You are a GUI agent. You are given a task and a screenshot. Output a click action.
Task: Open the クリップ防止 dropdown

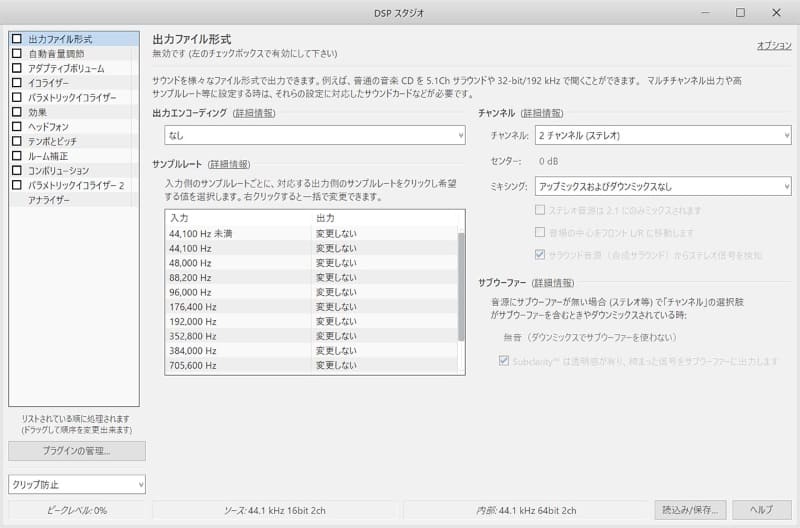click(77, 484)
